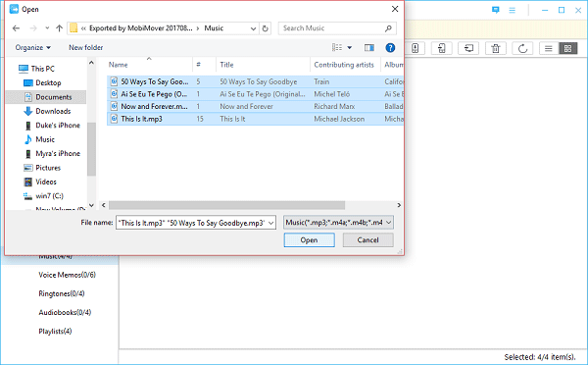
Task: Open Duke's iPhone device
Action: pos(58,126)
